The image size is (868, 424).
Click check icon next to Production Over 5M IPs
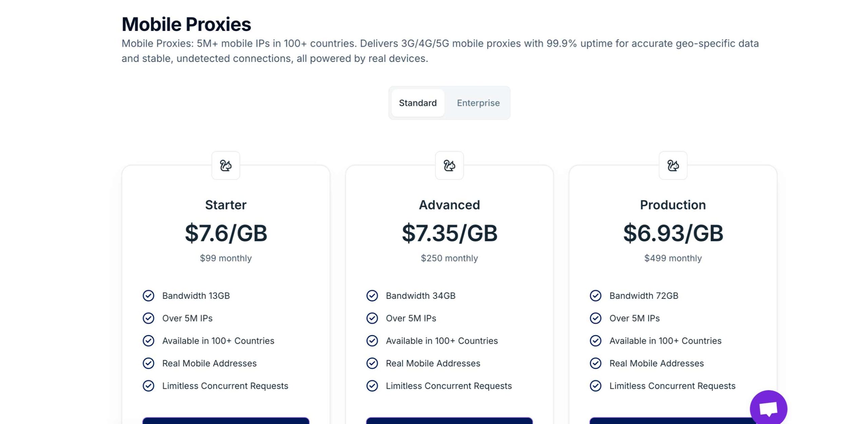pos(595,318)
